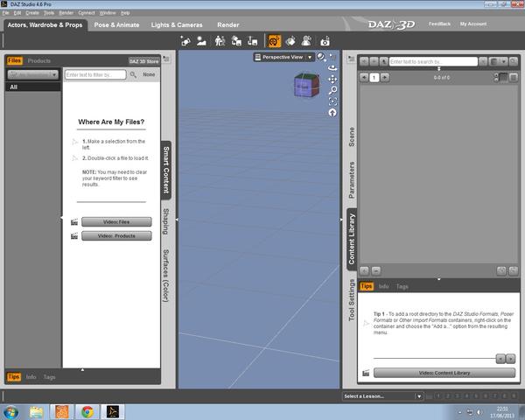Click Smart Content filter text field

(95, 74)
